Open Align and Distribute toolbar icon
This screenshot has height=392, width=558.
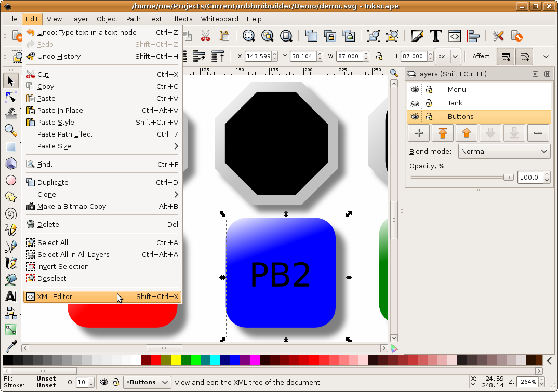473,36
